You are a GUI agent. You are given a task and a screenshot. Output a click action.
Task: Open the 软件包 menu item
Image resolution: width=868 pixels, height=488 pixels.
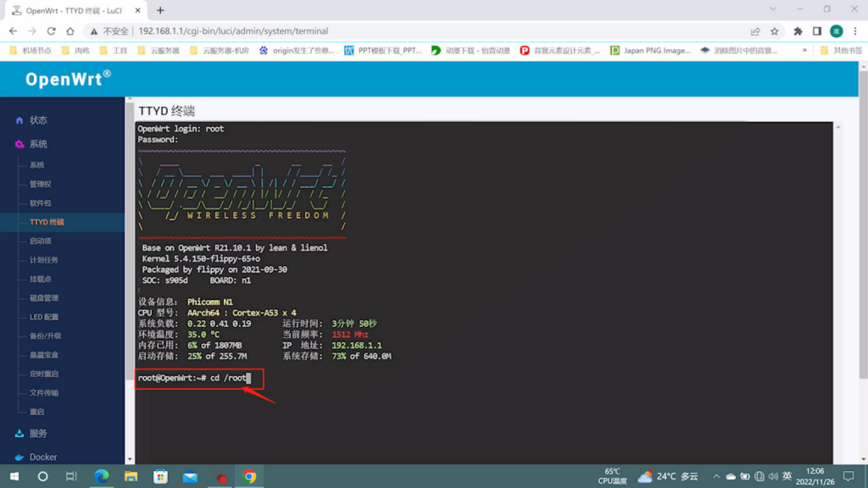click(x=41, y=203)
